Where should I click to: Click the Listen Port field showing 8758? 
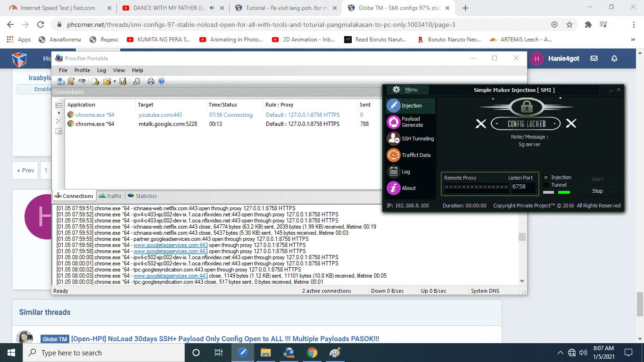523,187
